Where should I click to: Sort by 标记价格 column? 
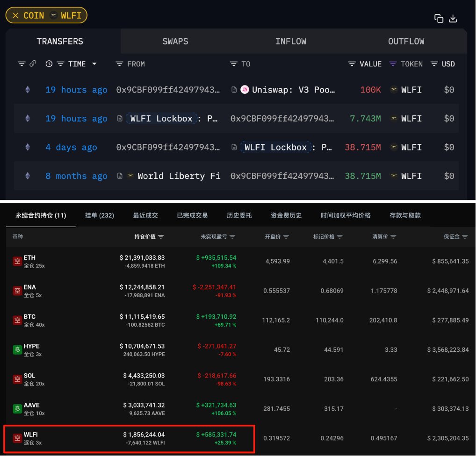pos(328,237)
